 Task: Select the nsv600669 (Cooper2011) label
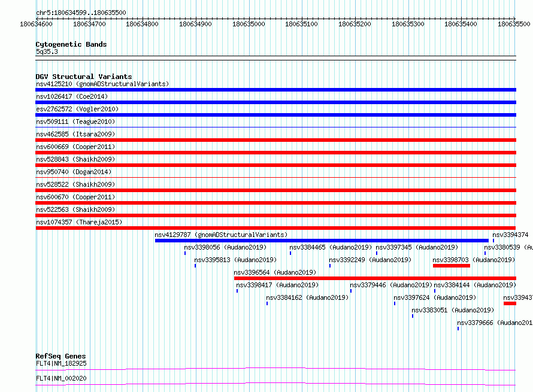pyautogui.click(x=75, y=147)
